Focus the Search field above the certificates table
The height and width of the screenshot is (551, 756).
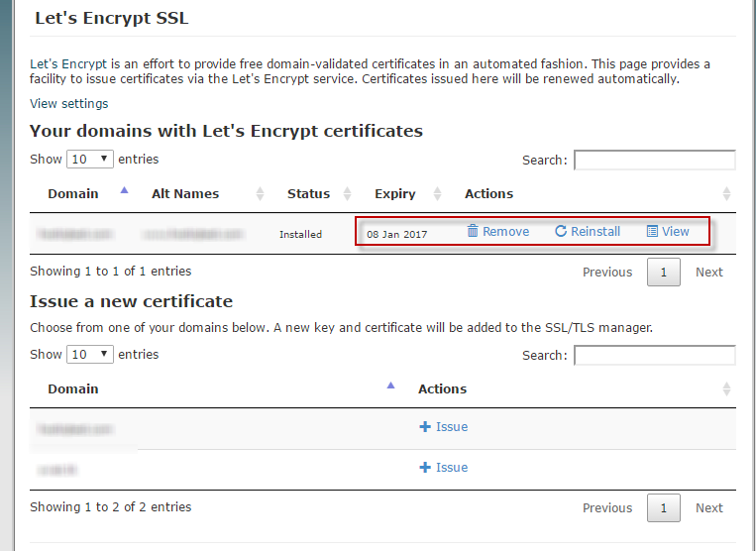(655, 160)
